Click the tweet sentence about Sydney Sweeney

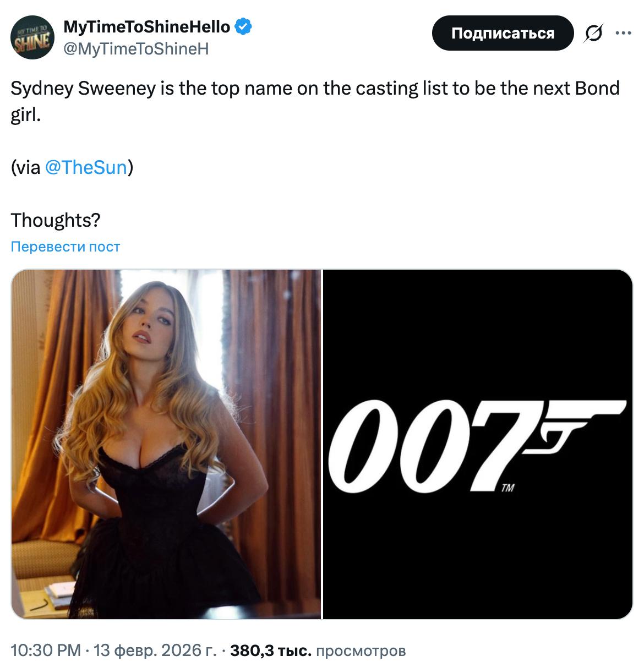tap(315, 101)
